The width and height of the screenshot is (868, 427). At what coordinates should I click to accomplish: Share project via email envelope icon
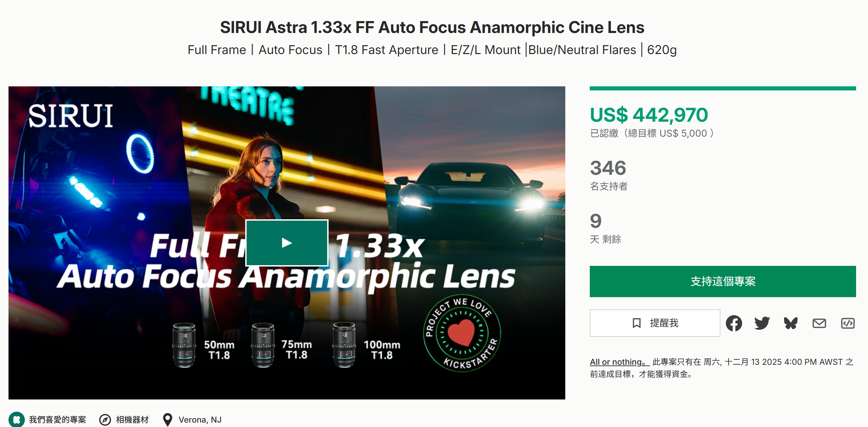819,323
